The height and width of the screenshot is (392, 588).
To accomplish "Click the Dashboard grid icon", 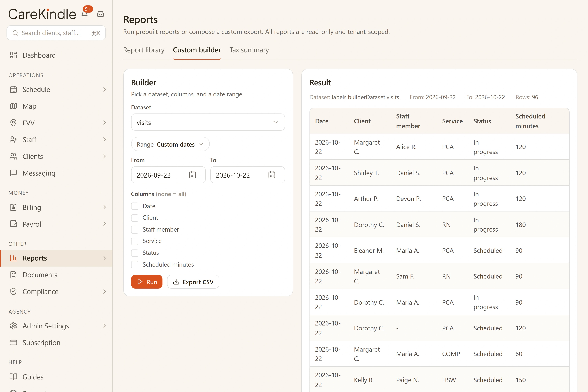I will click(x=13, y=55).
